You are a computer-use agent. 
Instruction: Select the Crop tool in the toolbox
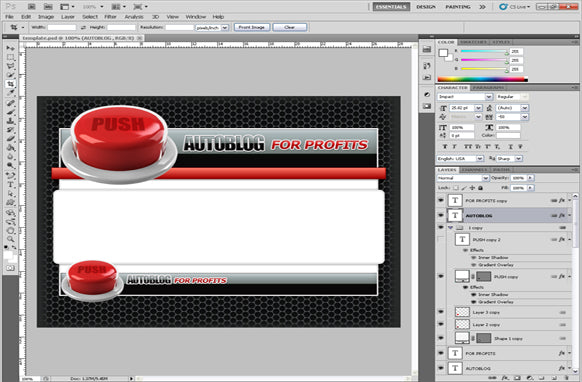pyautogui.click(x=10, y=84)
